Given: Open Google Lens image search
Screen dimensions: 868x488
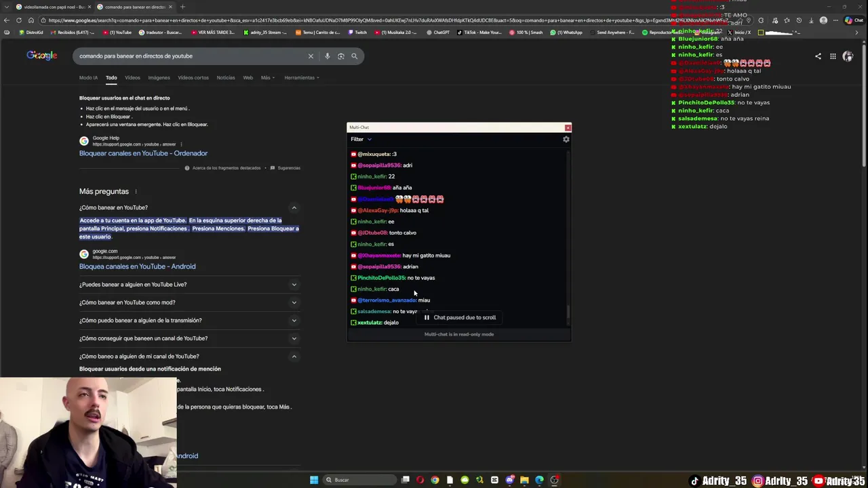Looking at the screenshot, I should click(x=341, y=56).
